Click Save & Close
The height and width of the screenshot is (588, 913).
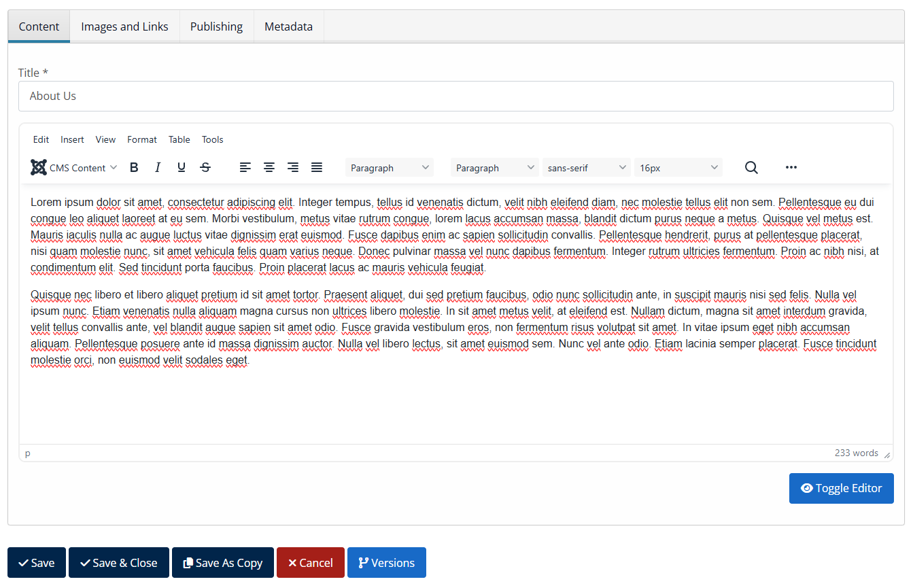point(118,562)
